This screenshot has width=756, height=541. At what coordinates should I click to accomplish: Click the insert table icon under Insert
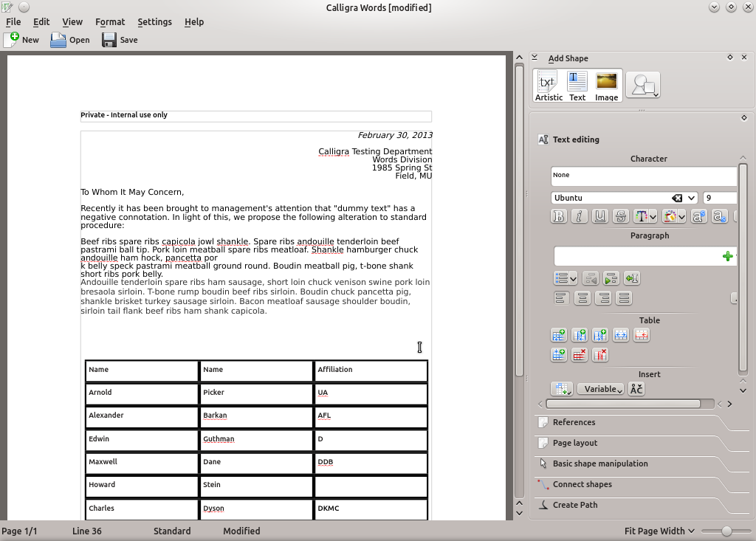[x=561, y=389]
